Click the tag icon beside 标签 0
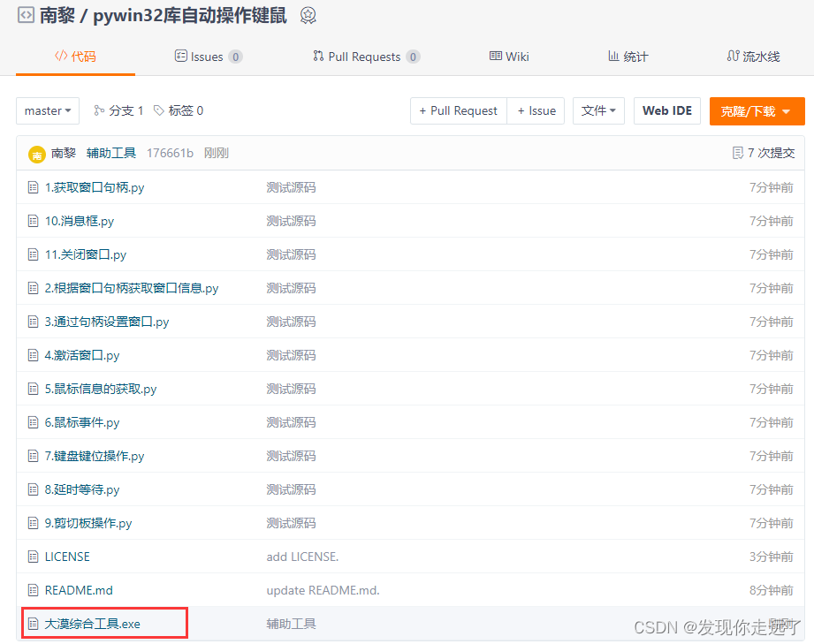Image resolution: width=814 pixels, height=644 pixels. (159, 110)
